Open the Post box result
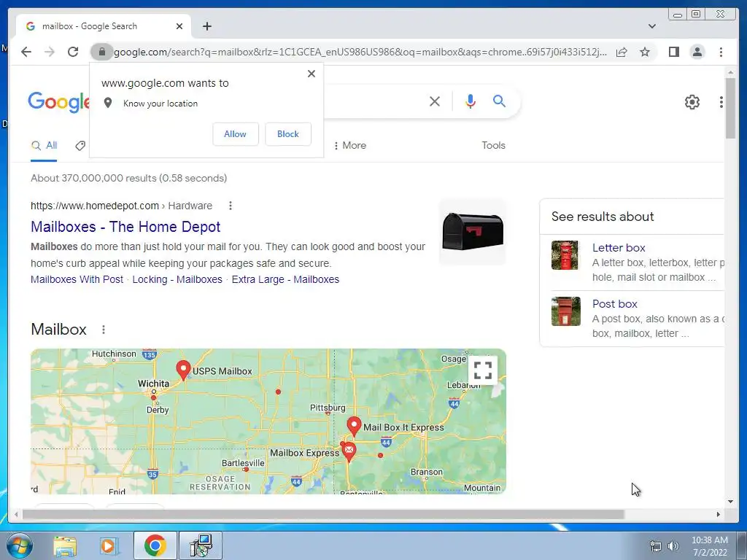747x560 pixels. [x=614, y=304]
